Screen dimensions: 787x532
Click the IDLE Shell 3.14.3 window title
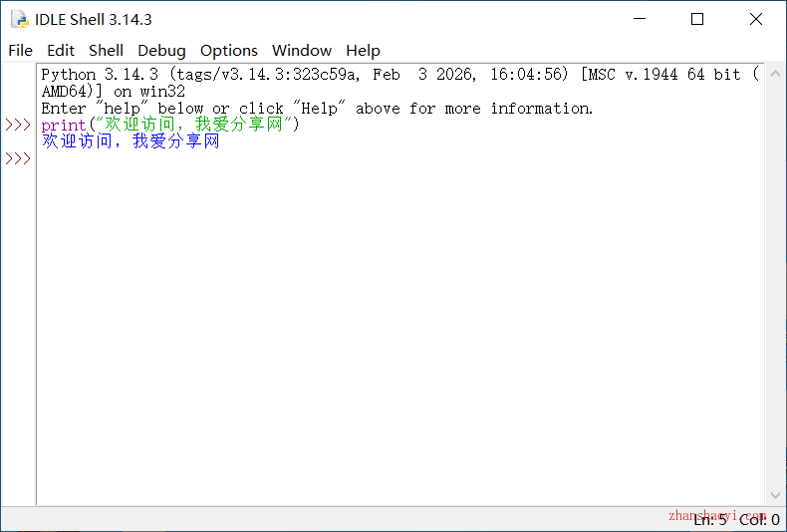[x=94, y=20]
